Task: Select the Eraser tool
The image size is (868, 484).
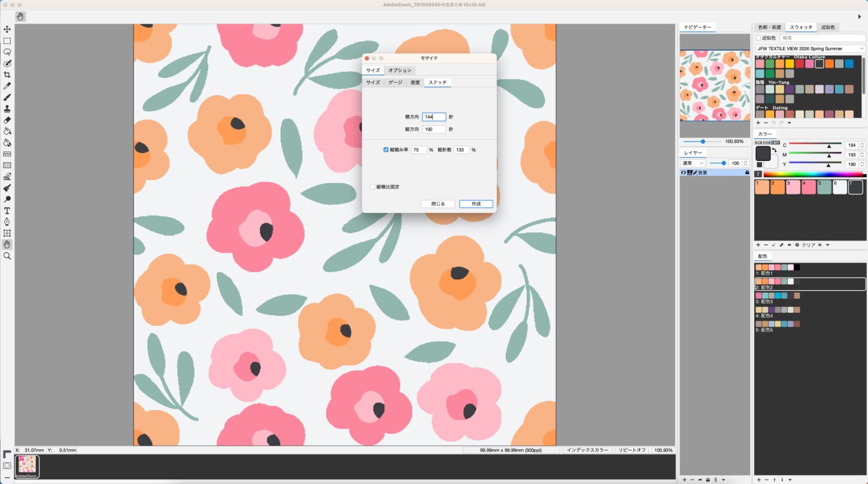Action: 7,120
